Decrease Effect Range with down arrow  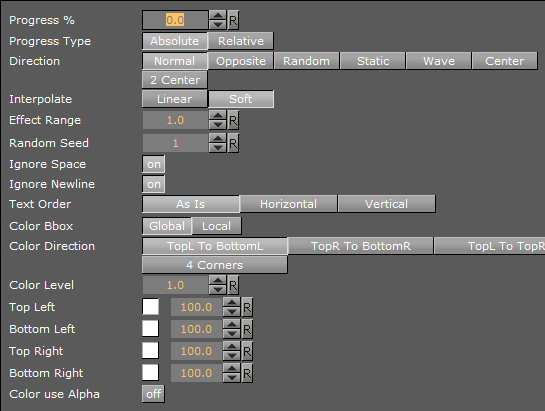218,125
